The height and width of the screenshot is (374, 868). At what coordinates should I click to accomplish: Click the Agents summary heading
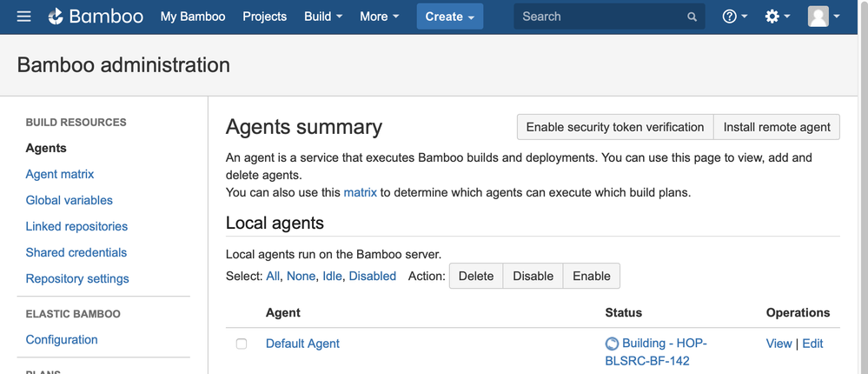(x=304, y=127)
